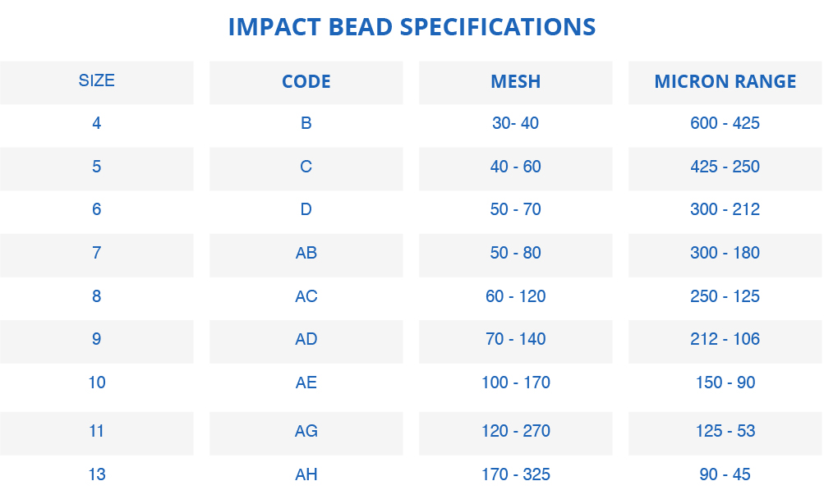The height and width of the screenshot is (504, 824).
Task: Click the AD code cell
Action: [x=306, y=339]
